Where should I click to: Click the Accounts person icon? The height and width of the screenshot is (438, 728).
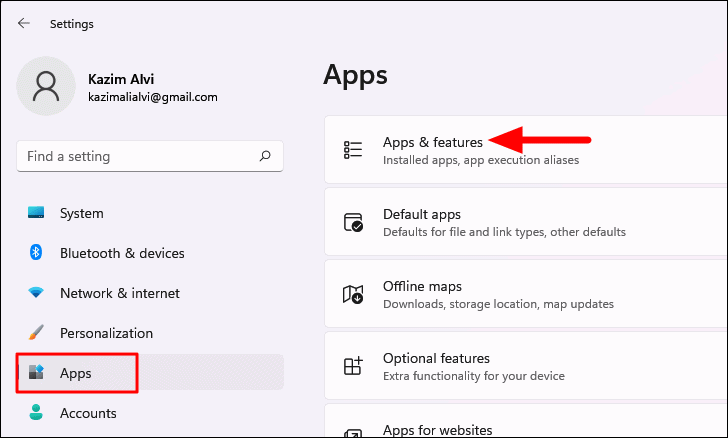36,412
